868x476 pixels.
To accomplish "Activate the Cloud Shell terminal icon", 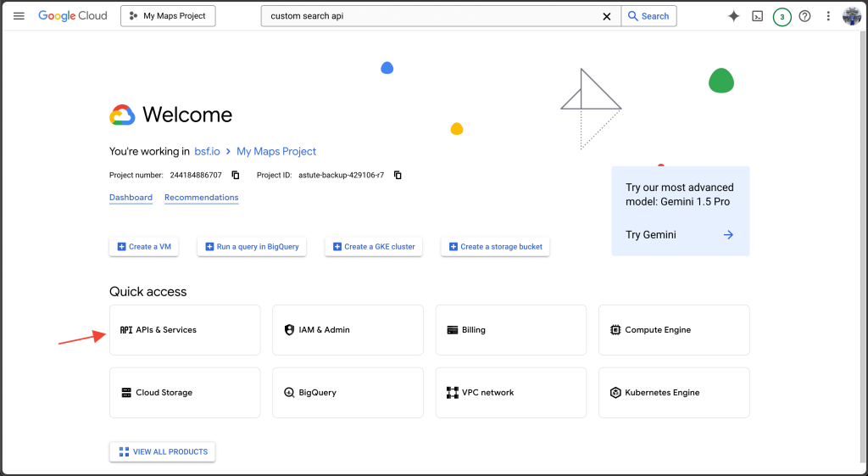I will tap(758, 16).
